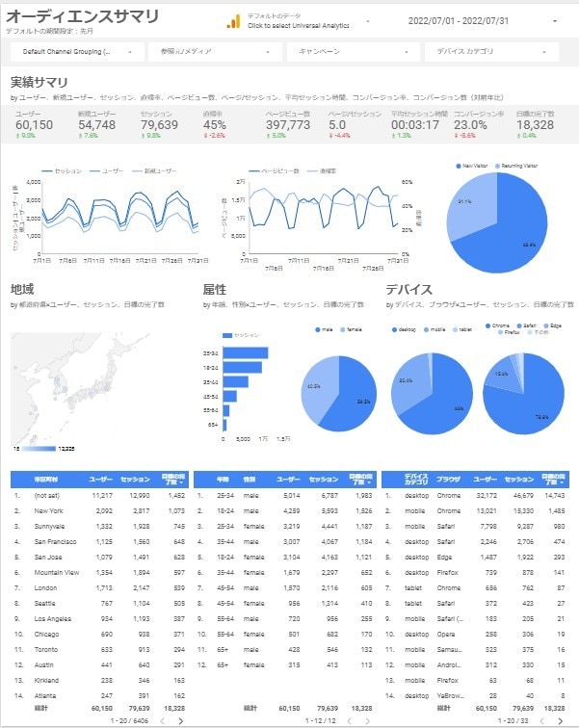Select the Mountain View city row

(100, 572)
